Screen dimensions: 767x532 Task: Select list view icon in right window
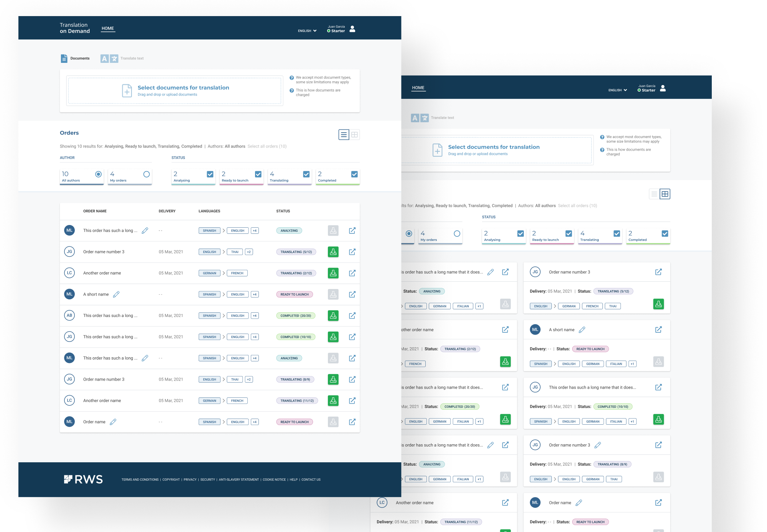(654, 194)
